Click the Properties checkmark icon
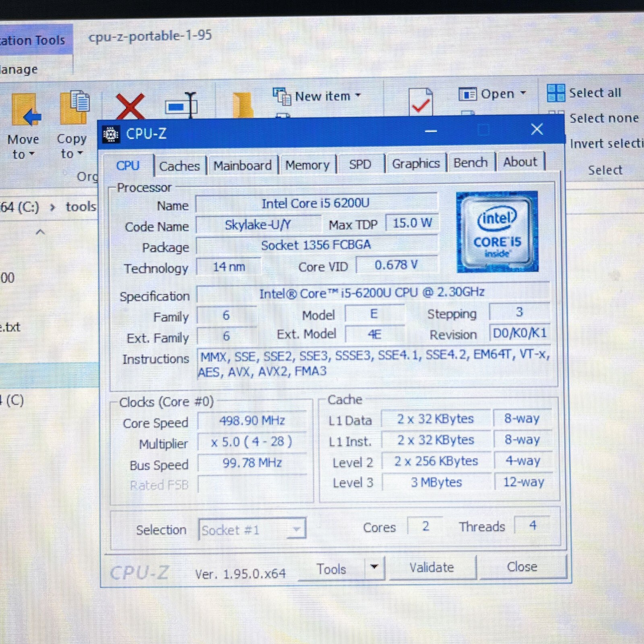The width and height of the screenshot is (644, 644). [421, 101]
